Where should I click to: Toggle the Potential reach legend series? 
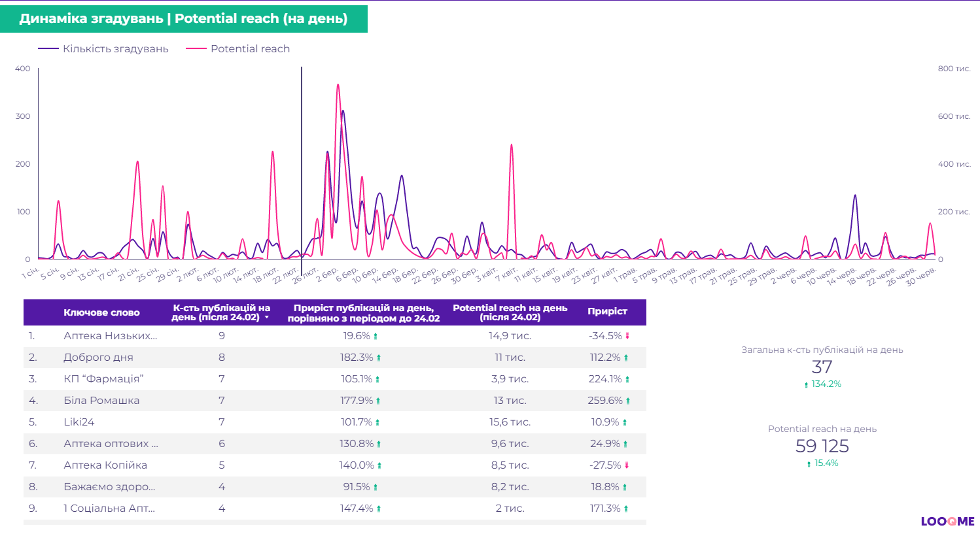[238, 49]
